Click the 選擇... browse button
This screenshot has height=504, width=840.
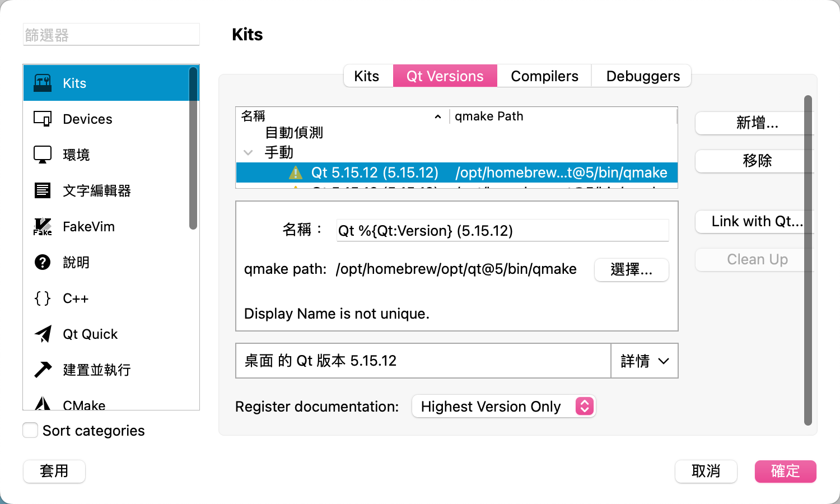point(631,270)
